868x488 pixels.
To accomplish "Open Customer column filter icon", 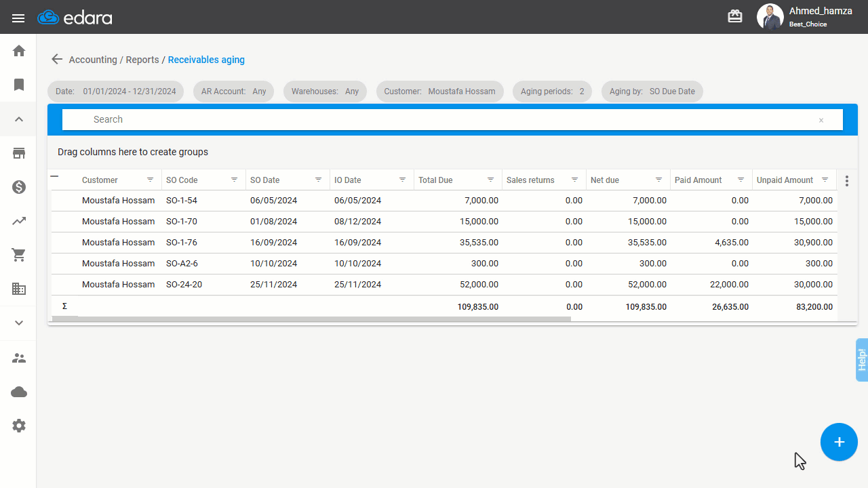I will point(151,180).
